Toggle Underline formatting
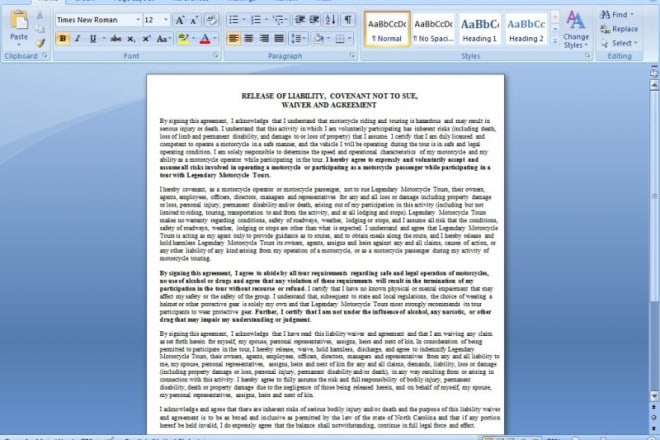660x440 pixels. coord(93,39)
